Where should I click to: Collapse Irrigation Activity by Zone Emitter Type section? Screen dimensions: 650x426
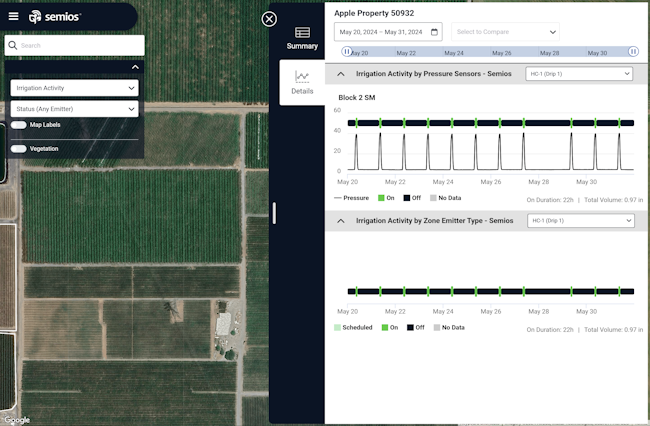[x=340, y=220]
